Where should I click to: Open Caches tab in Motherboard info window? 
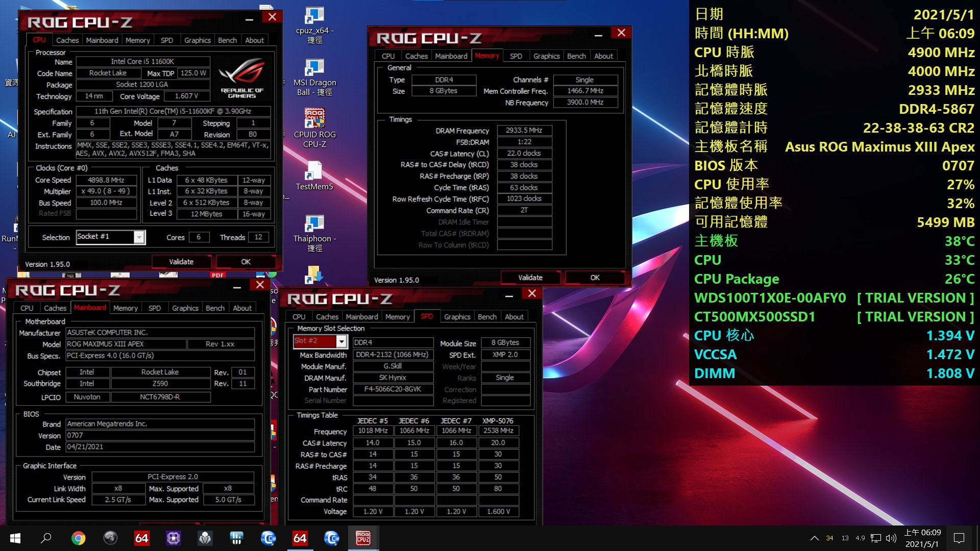click(55, 308)
